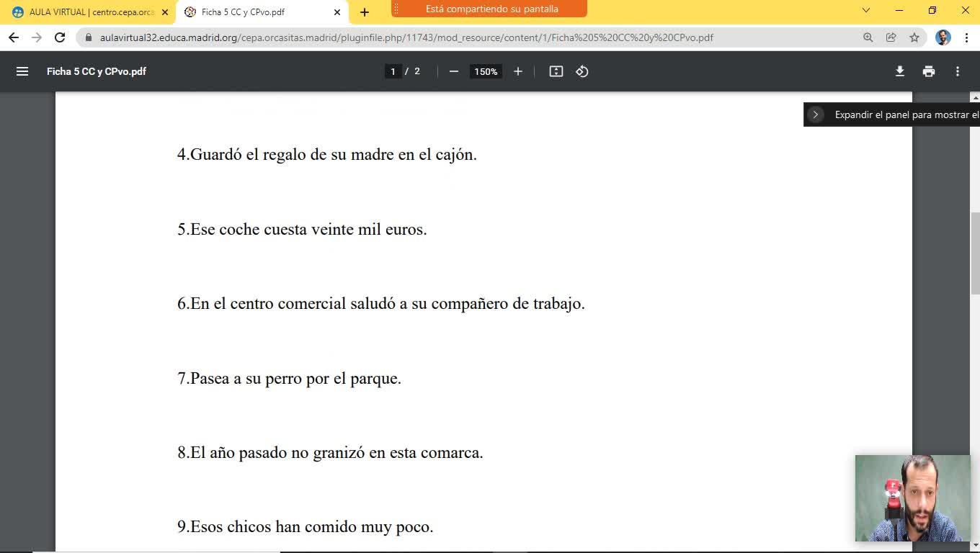Click sentence 4 'Guardó el regalo'

tap(327, 154)
